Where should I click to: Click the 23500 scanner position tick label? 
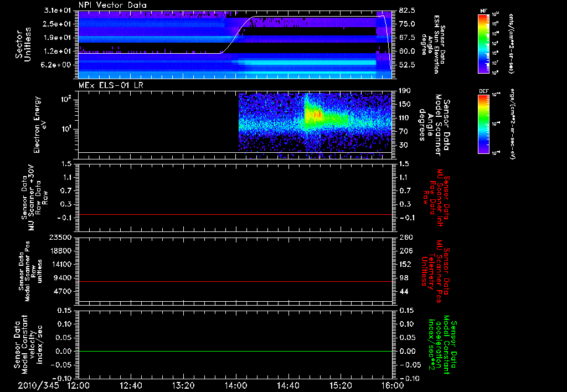[x=61, y=237]
